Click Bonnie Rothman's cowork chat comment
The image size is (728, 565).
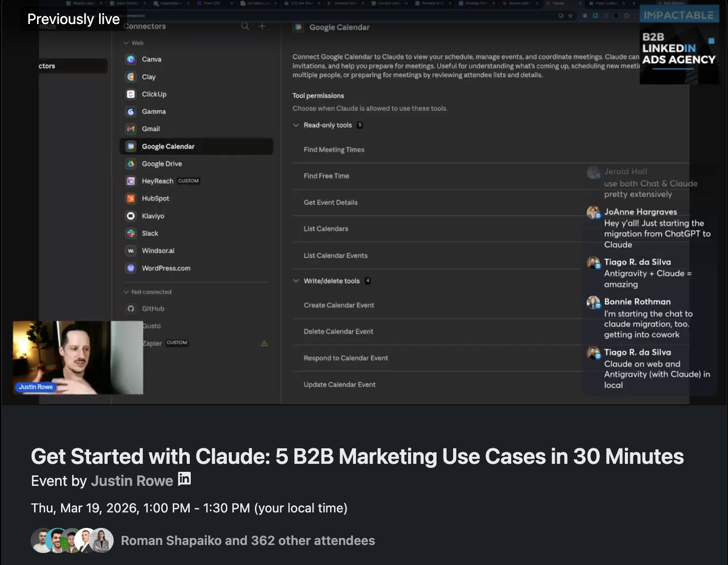tap(648, 324)
